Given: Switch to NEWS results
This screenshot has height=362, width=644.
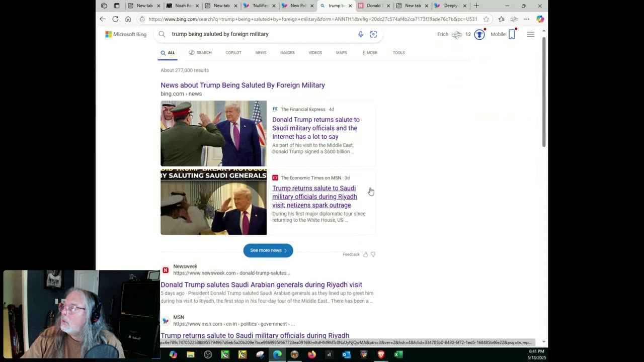Looking at the screenshot, I should 261,53.
